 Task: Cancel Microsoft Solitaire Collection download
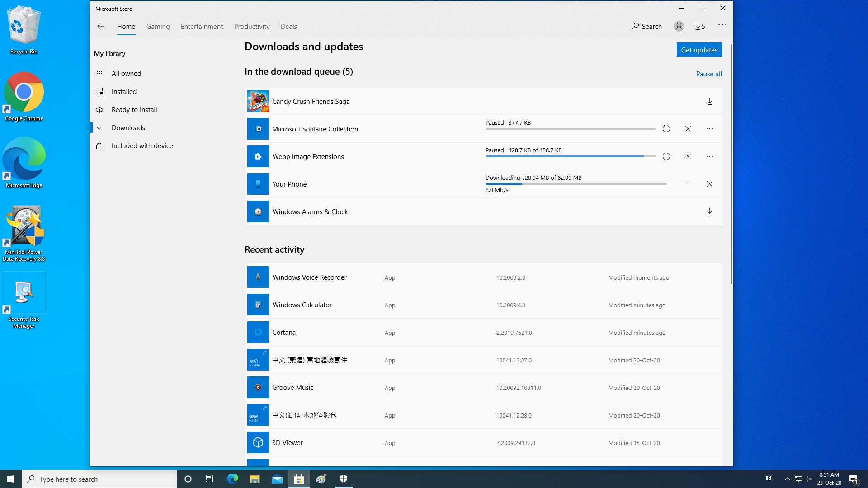[688, 129]
